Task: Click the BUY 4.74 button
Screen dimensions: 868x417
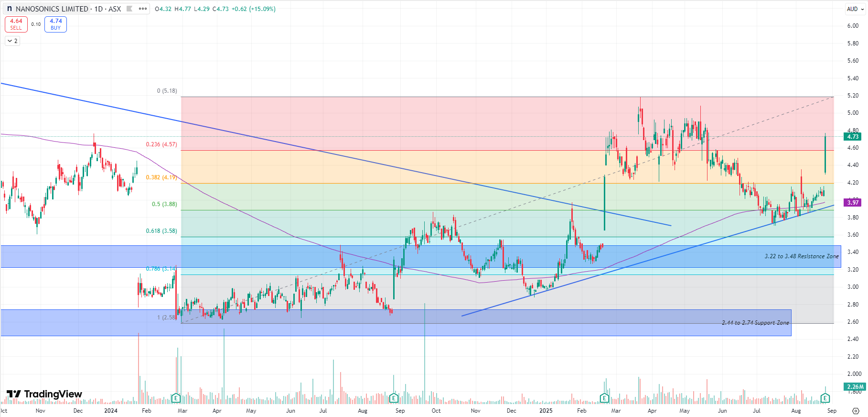Action: click(55, 24)
